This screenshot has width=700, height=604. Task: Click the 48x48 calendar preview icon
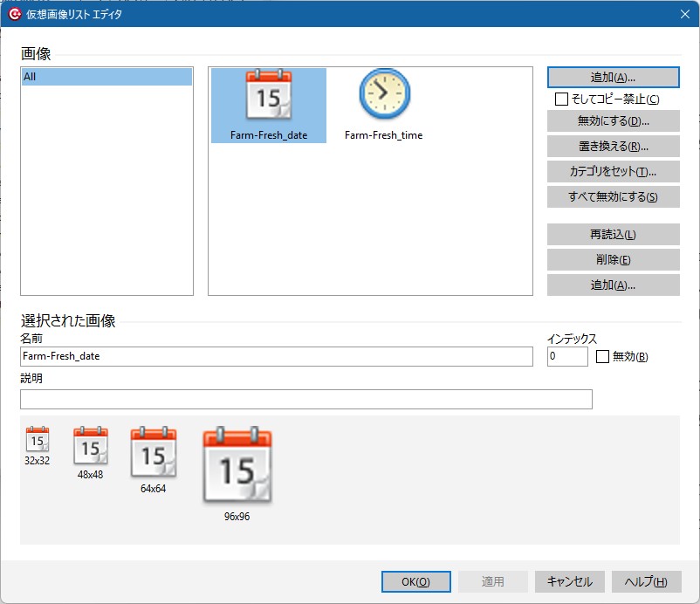(91, 446)
